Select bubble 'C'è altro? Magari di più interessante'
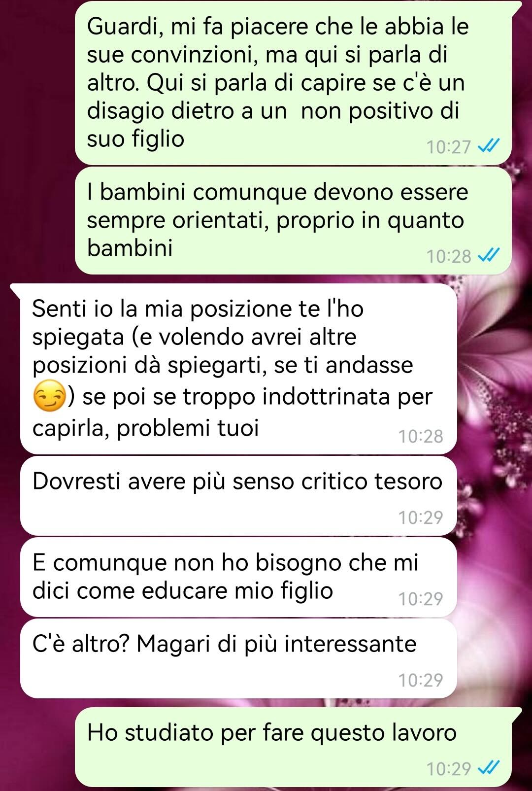 point(238,658)
